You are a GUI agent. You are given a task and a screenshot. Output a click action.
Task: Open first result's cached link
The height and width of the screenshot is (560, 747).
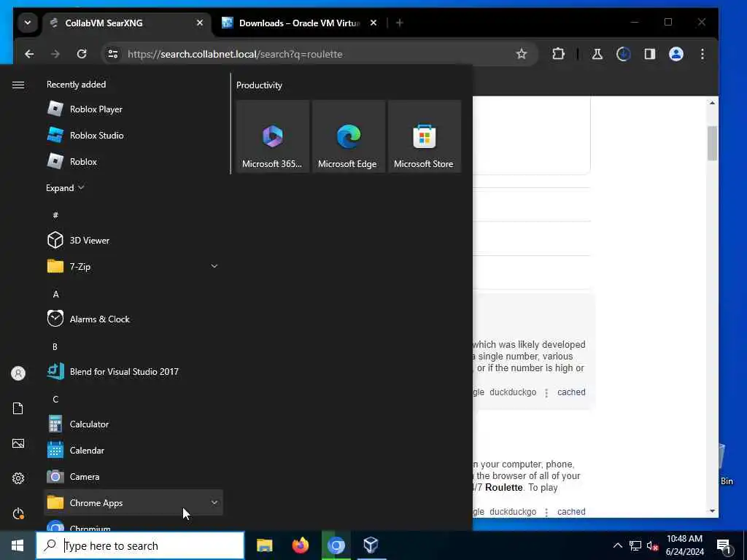(571, 392)
